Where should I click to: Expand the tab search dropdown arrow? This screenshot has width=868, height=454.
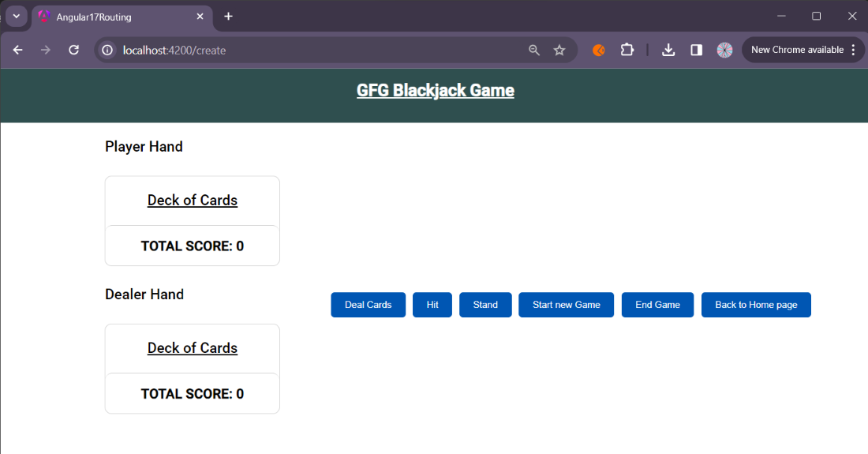click(17, 17)
